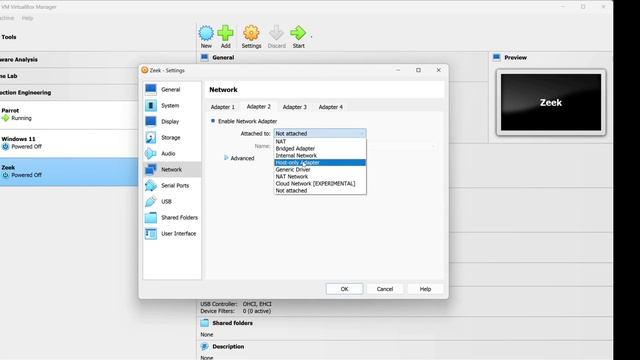The width and height of the screenshot is (640, 360).
Task: Click Help in Zeek Settings
Action: [x=425, y=289]
